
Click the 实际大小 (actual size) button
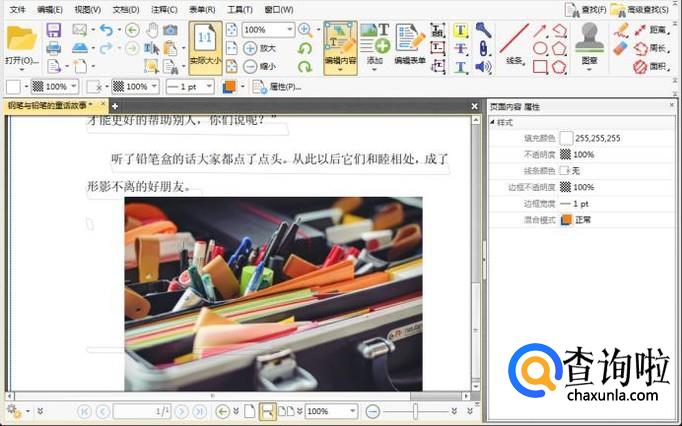point(205,47)
